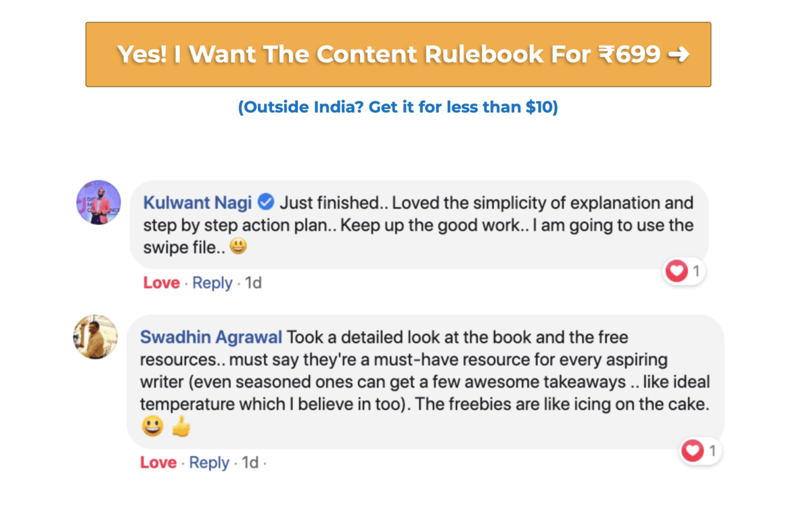The image size is (812, 513).
Task: Click the heart reaction under Kulwant's comment
Action: coord(676,271)
